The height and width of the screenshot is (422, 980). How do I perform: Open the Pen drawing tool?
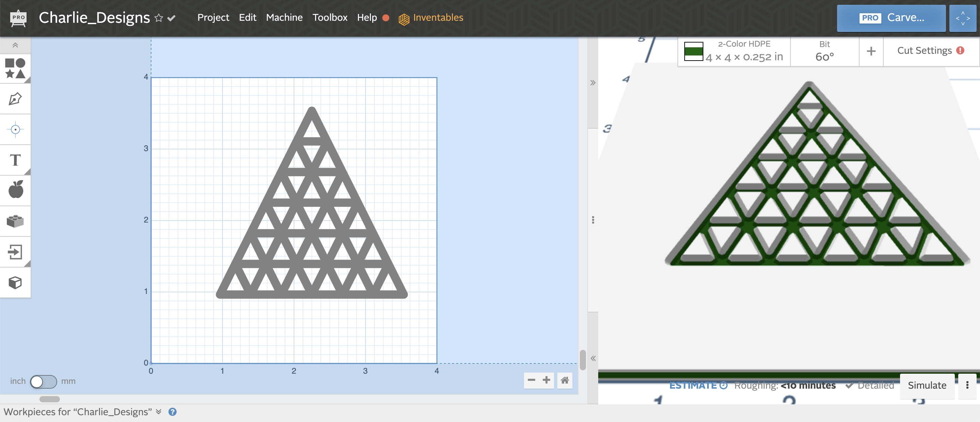(15, 99)
